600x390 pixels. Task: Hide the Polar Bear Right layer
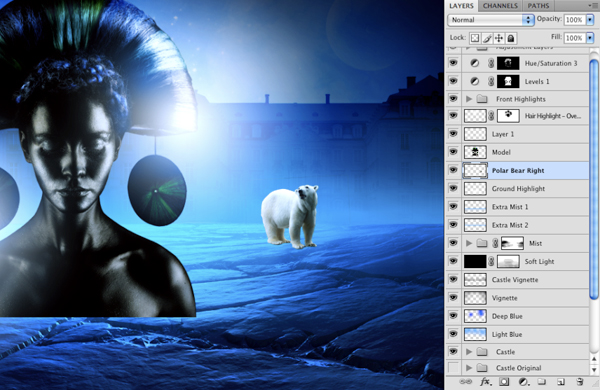[453, 170]
